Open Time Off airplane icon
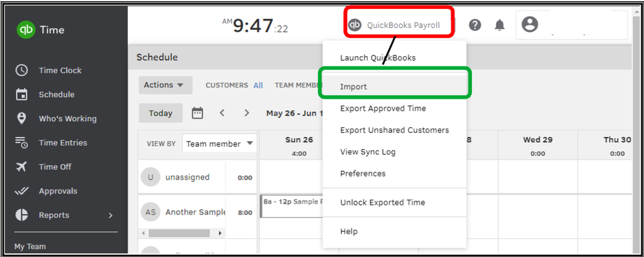This screenshot has width=644, height=257. tap(21, 167)
